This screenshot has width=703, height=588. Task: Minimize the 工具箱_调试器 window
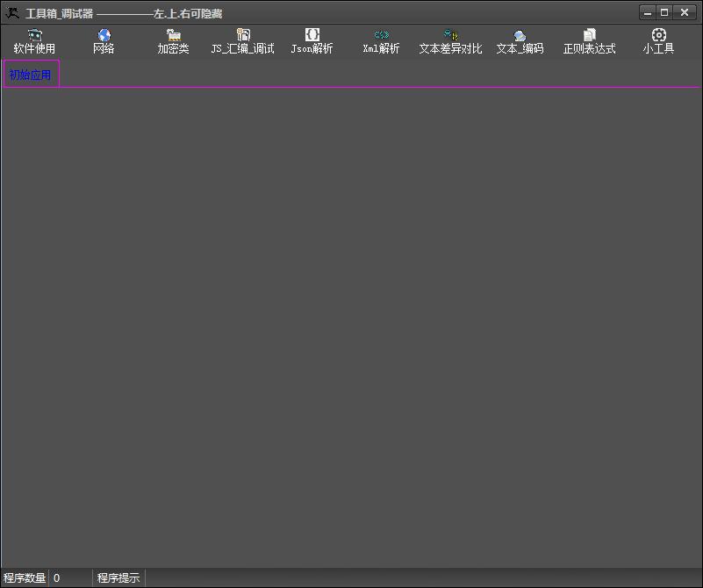[647, 12]
